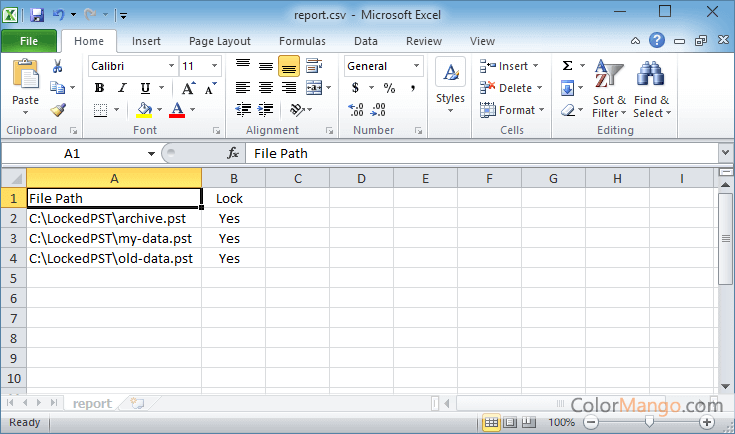Click the AutoSum sigma icon
Screen dimensions: 735x434
click(x=567, y=66)
